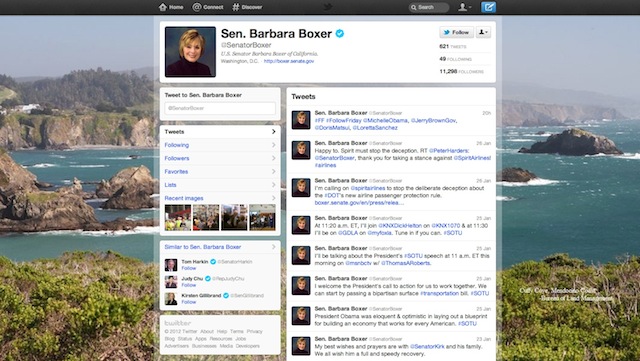
Task: Click the chevron on the Tweets row
Action: point(273,131)
